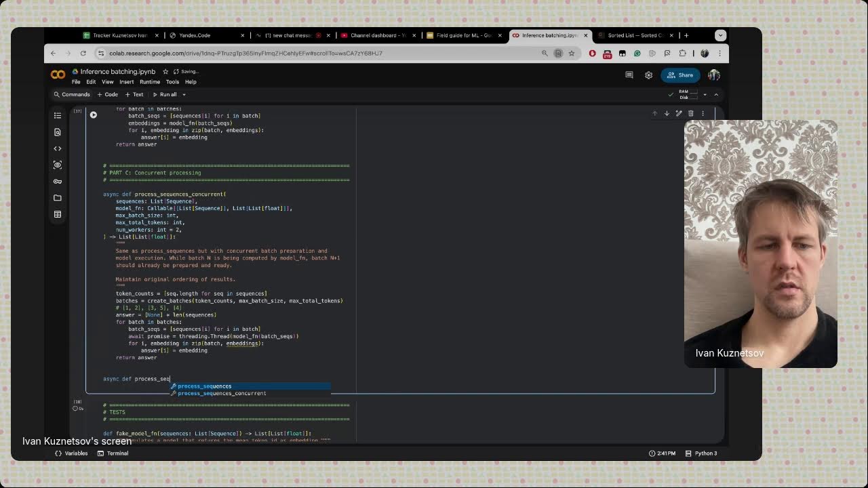Viewport: 868px width, 488px height.
Task: Open the Files folder panel
Action: [x=58, y=198]
